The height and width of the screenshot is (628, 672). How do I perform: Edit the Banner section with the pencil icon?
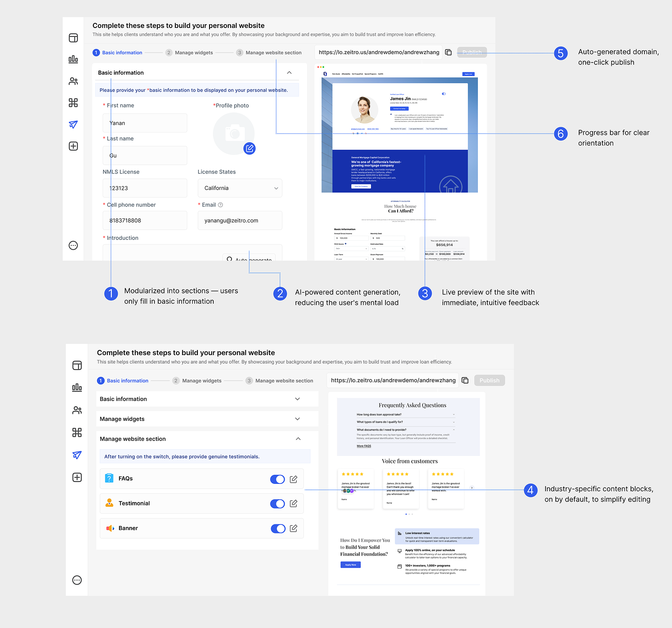(x=294, y=528)
